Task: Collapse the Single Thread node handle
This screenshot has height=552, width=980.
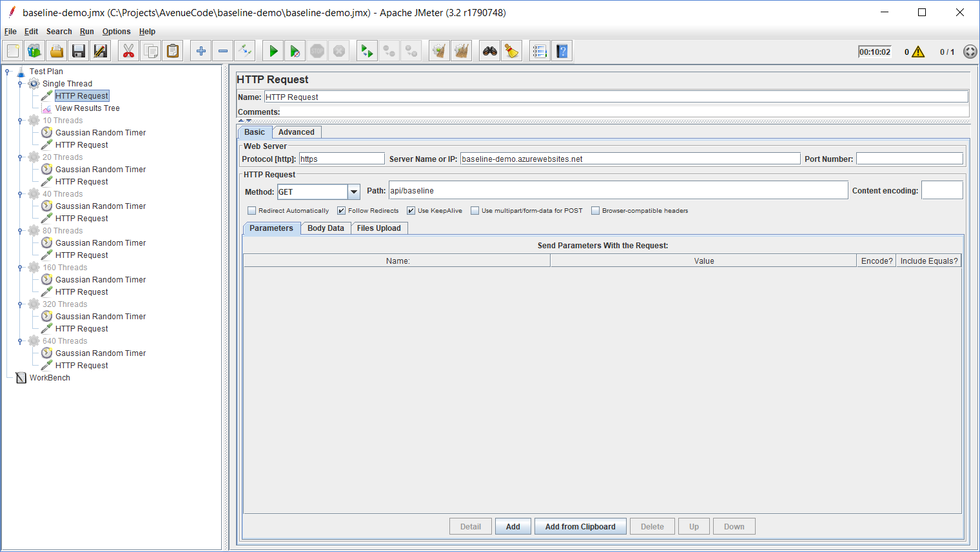Action: tap(21, 84)
